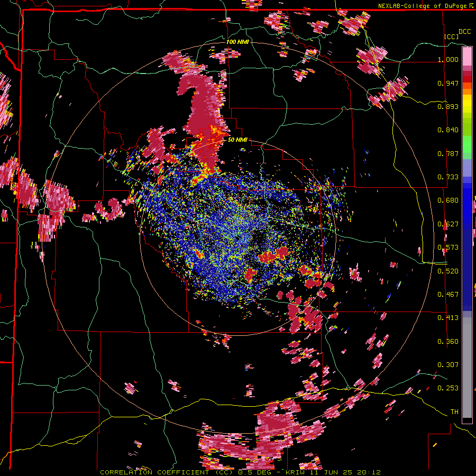Viewport: 476px width, 476px height.
Task: Click the 100 NMI range ring label
Action: pyautogui.click(x=237, y=42)
